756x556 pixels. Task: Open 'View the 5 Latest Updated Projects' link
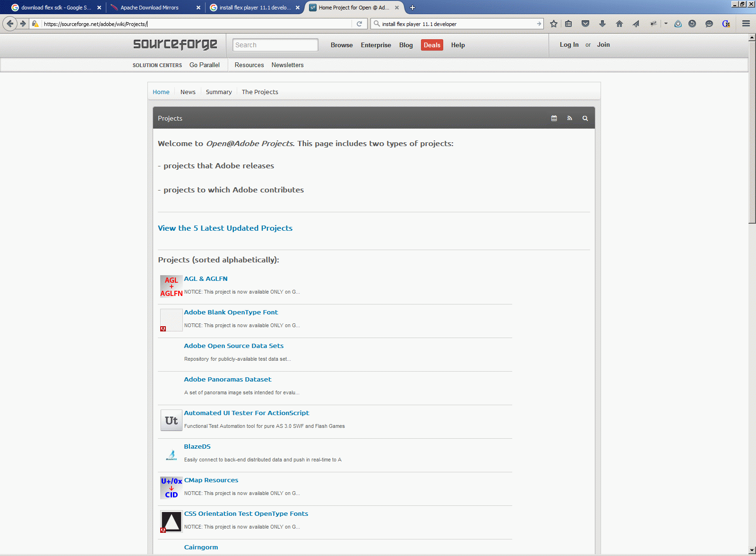pos(225,228)
